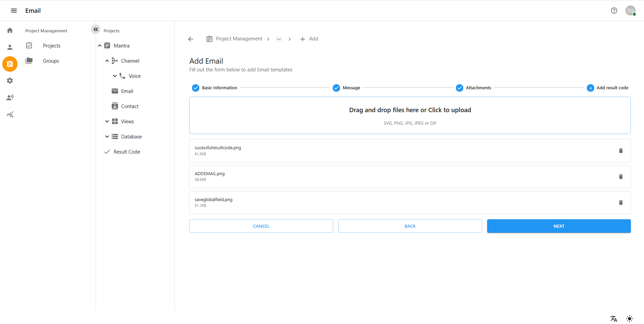
Task: Collapse the Mantra project tree
Action: tap(100, 46)
